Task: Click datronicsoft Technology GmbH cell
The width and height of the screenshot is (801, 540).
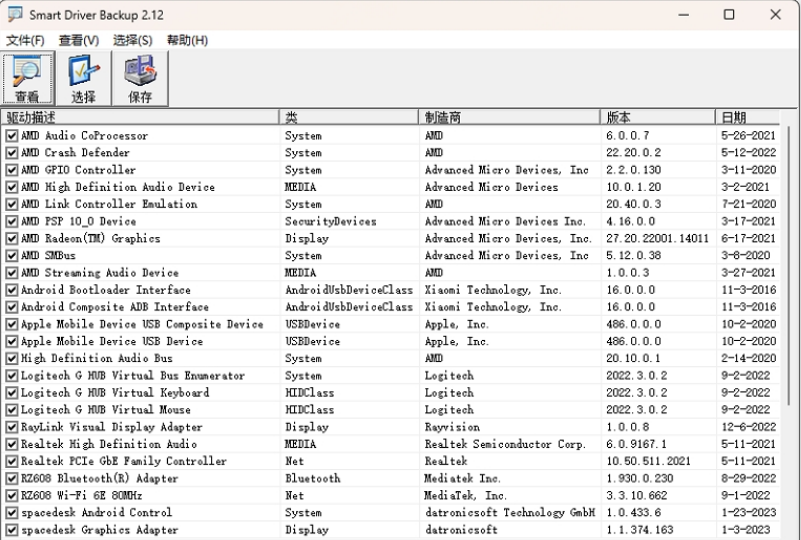Action: (x=510, y=512)
